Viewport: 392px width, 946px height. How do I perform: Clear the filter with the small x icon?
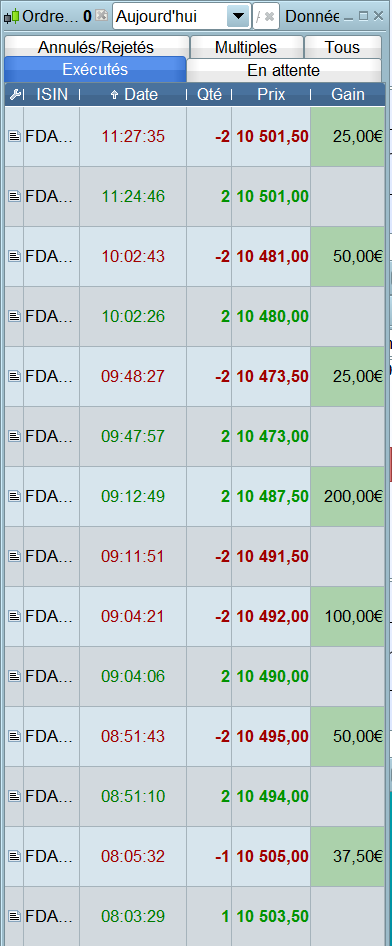click(269, 17)
